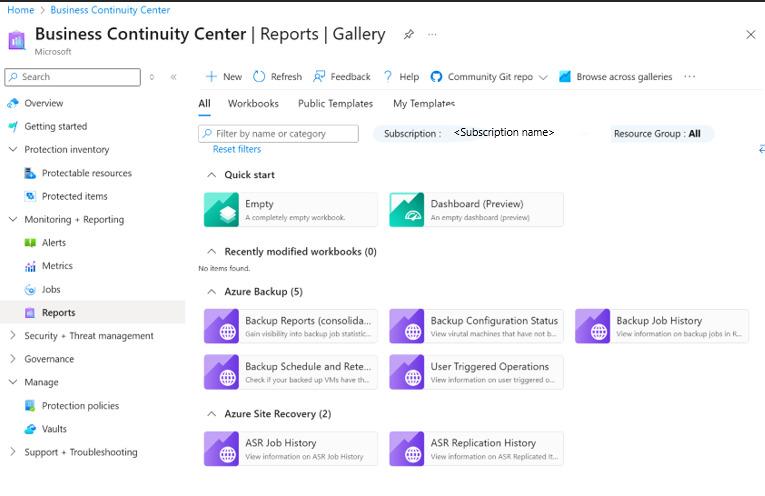Click the sort arrows next to sidebar search
Image resolution: width=765 pixels, height=496 pixels.
point(152,77)
